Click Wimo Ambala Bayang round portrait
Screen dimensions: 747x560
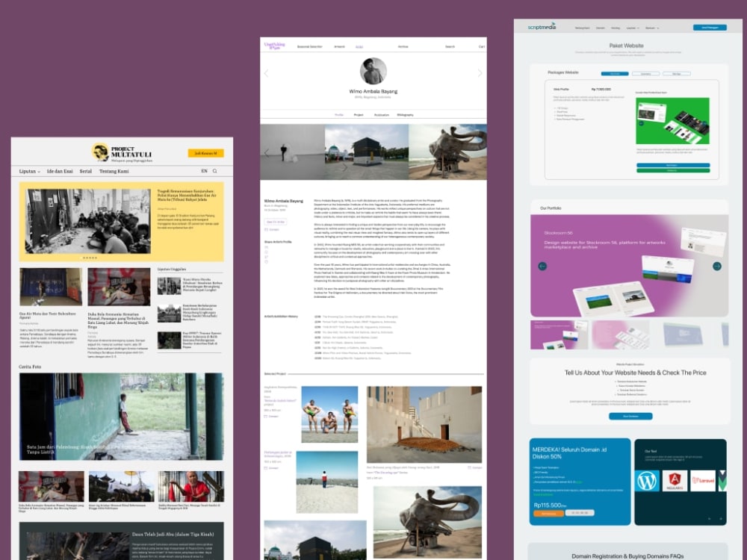[x=373, y=71]
